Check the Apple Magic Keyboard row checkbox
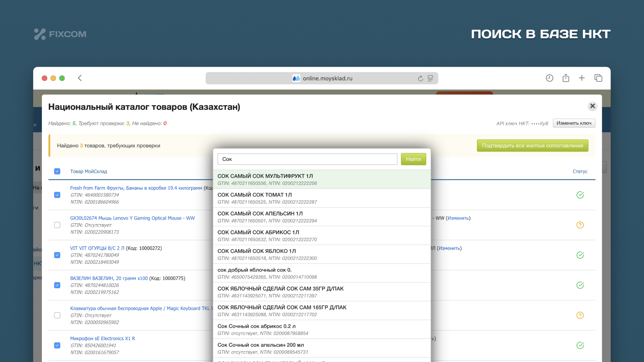Viewport: 644px width, 362px height. point(57,315)
